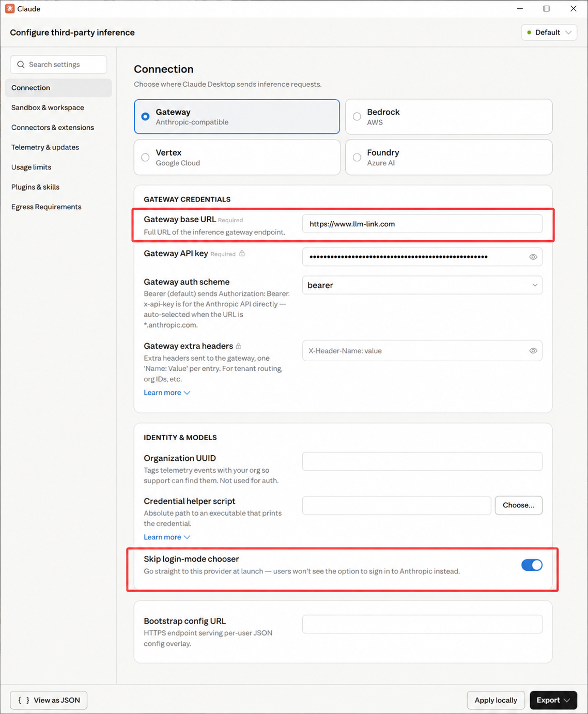
Task: Click the 'GATEWAY CREDENTIALS' section label
Action: click(187, 199)
